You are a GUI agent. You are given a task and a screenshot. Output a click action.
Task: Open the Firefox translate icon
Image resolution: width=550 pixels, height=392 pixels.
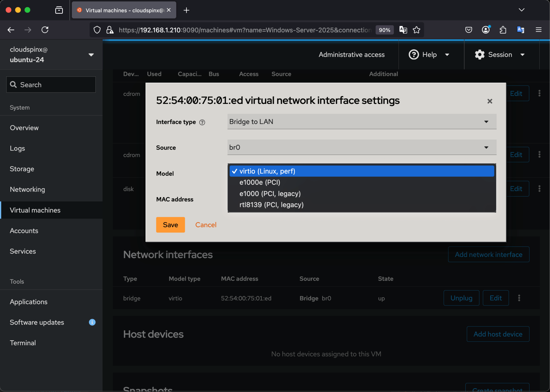tap(520, 30)
